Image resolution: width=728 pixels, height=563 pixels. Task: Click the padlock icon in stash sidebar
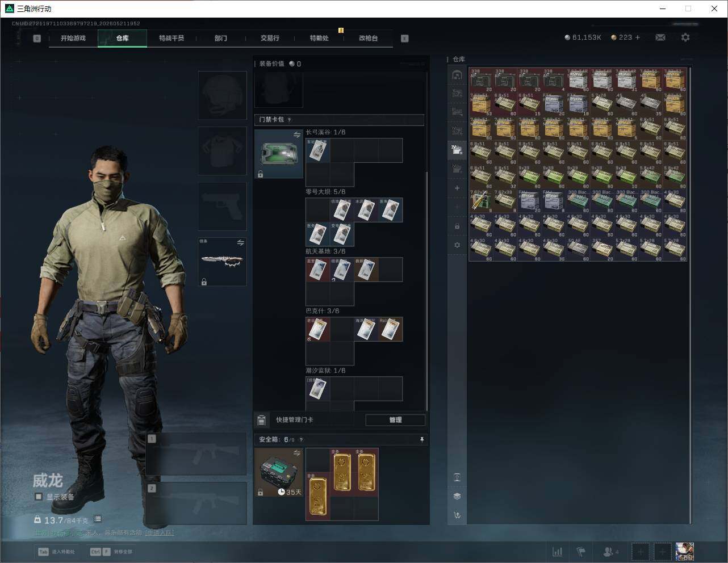tap(457, 226)
